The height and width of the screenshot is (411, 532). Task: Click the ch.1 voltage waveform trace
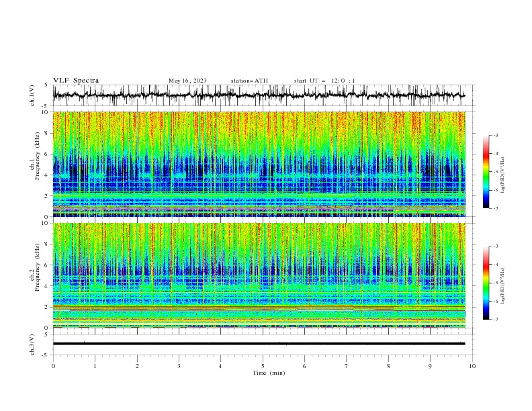click(259, 95)
